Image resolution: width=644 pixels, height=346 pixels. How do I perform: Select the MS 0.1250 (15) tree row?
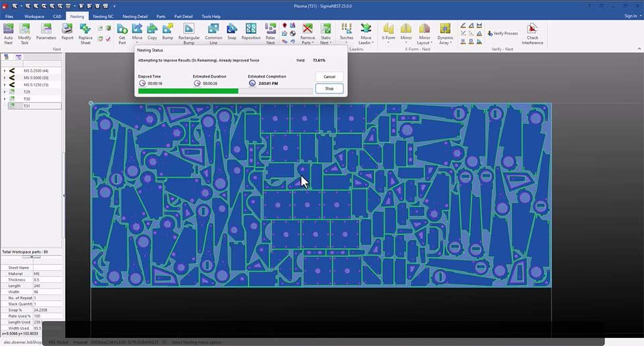[x=36, y=84]
